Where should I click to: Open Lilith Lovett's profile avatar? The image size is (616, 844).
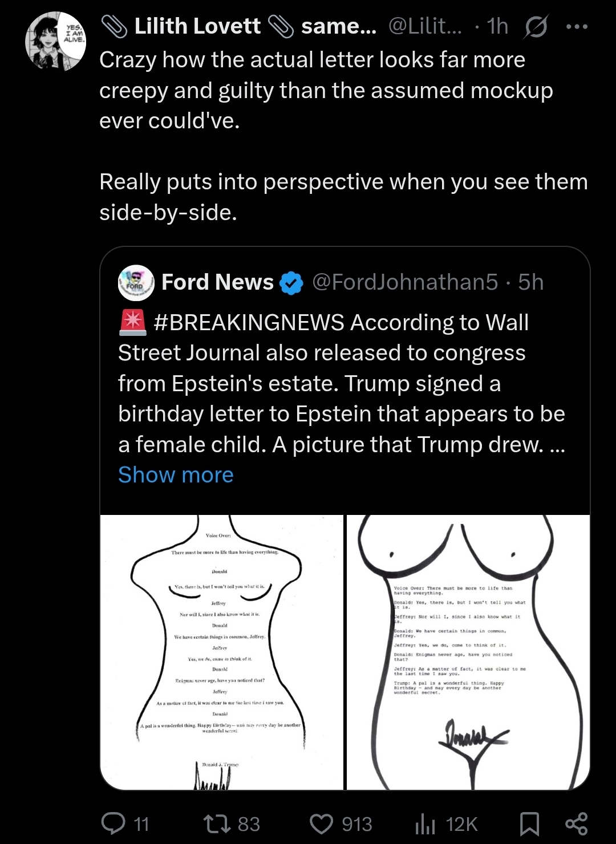tap(55, 42)
